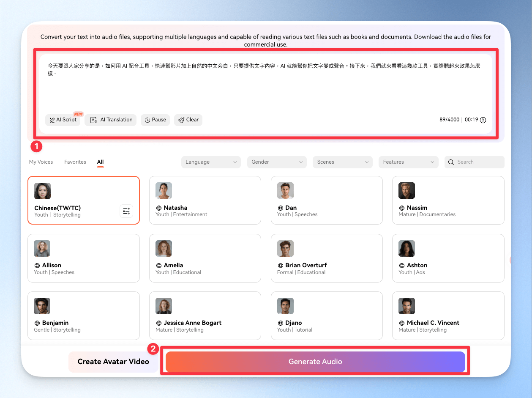Viewport: 532px width, 398px height.
Task: Click the AI Script wand button
Action: pos(63,120)
